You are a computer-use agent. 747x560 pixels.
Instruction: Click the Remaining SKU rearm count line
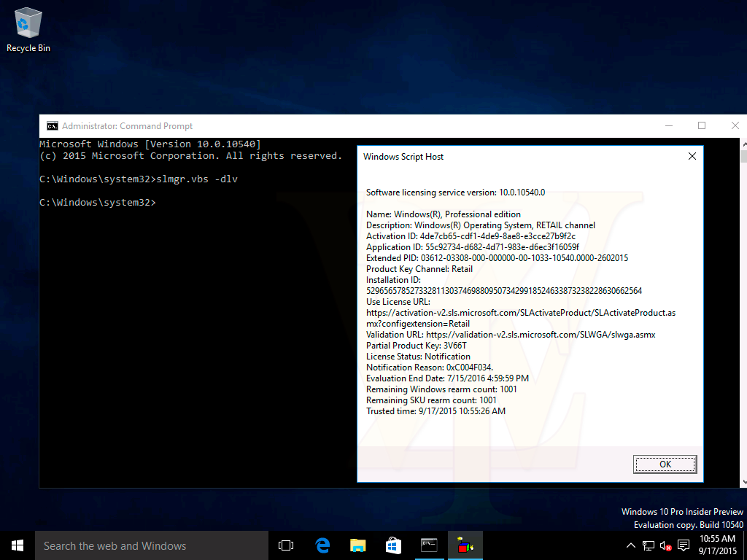[431, 400]
